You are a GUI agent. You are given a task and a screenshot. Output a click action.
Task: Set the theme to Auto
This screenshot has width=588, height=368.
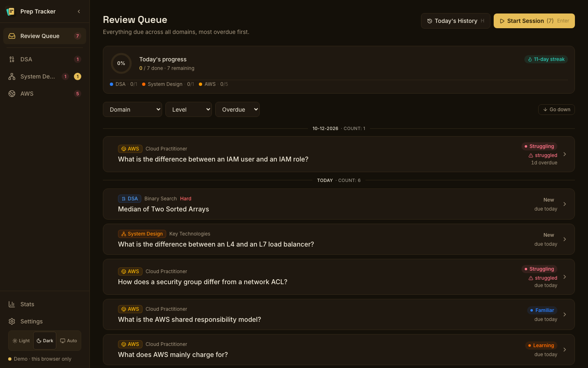tap(69, 341)
